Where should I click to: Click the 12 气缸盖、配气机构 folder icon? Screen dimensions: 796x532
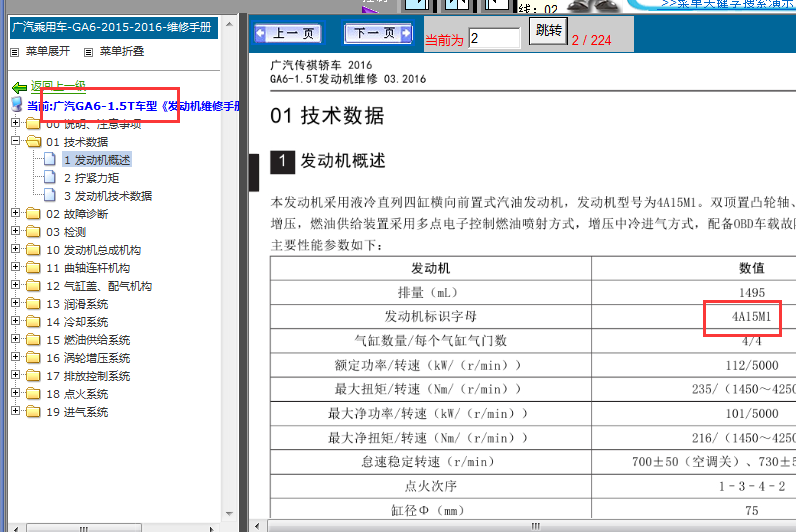click(33, 285)
